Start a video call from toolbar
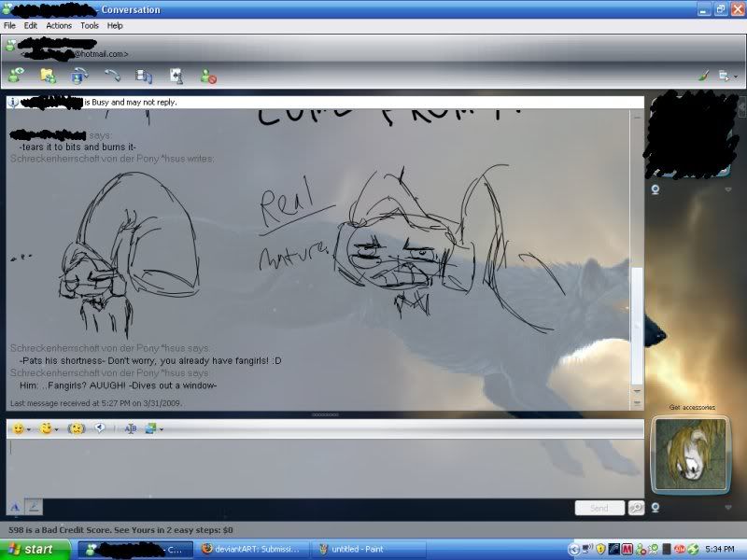The width and height of the screenshot is (747, 560). click(79, 76)
